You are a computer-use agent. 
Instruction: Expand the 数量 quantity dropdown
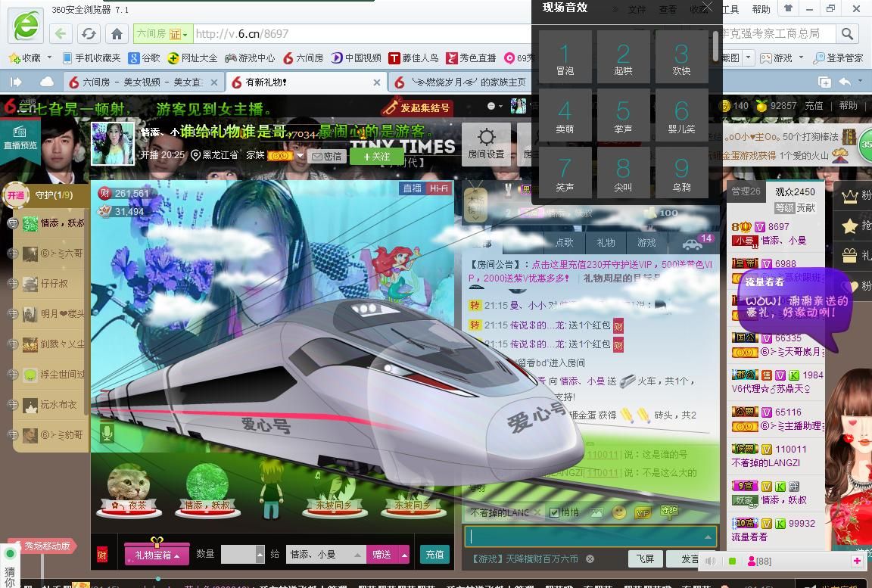pos(260,555)
